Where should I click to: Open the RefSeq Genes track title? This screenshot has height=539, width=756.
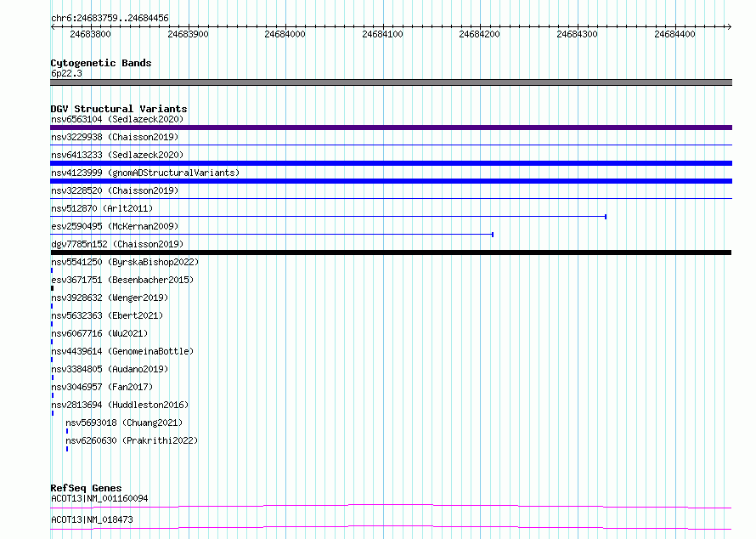tap(86, 488)
